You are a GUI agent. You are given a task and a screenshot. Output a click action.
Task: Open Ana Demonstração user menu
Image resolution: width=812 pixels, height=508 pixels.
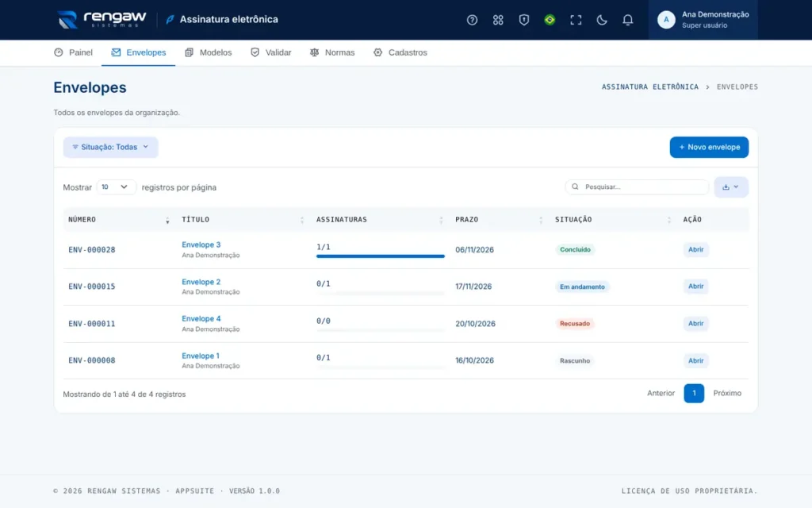(x=703, y=20)
